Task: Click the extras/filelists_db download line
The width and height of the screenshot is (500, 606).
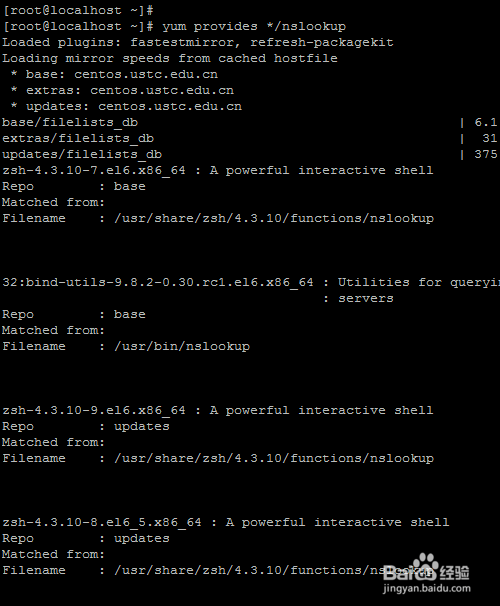Action: [x=250, y=138]
